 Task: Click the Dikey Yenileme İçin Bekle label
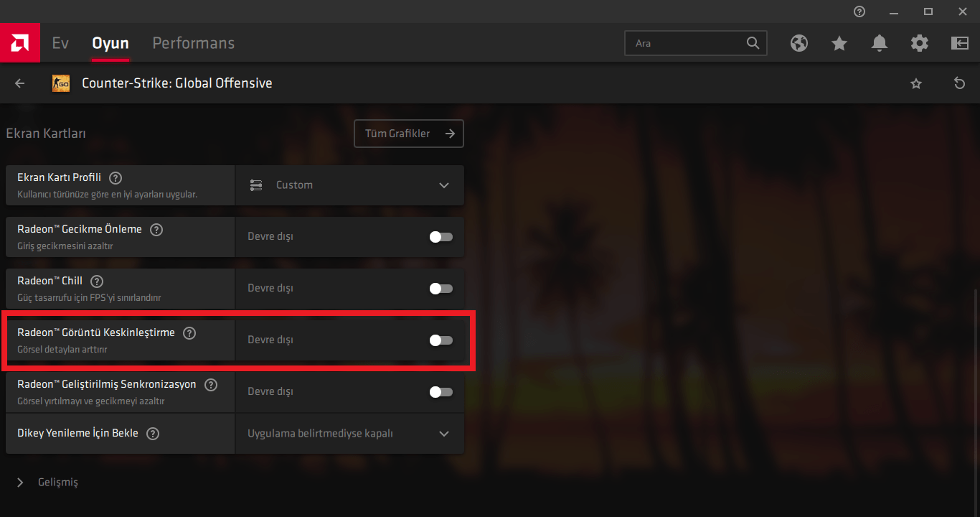78,434
